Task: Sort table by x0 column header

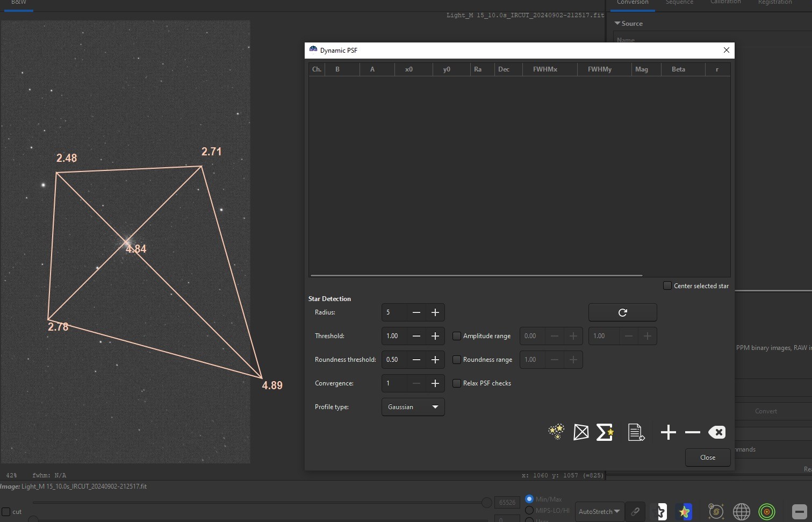Action: pos(413,69)
